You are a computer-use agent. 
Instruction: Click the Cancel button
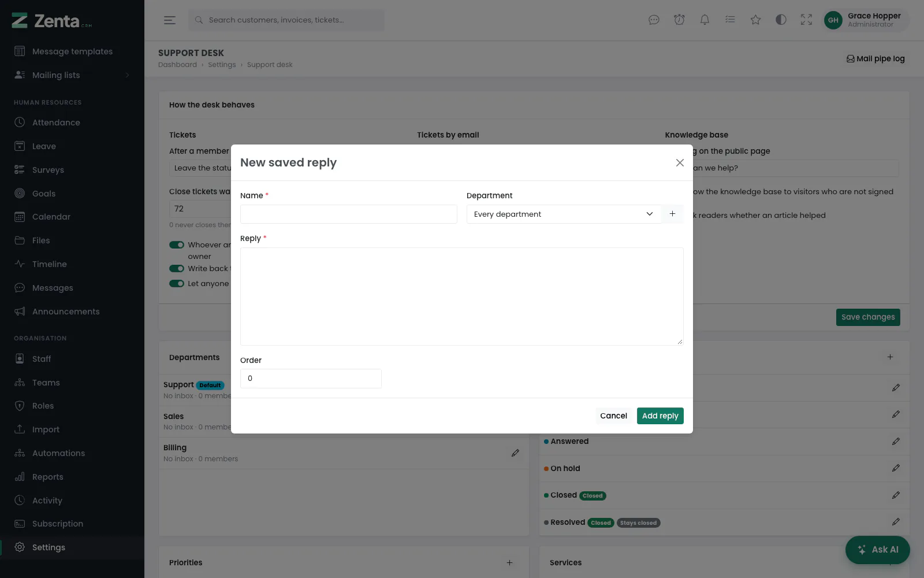[613, 416]
